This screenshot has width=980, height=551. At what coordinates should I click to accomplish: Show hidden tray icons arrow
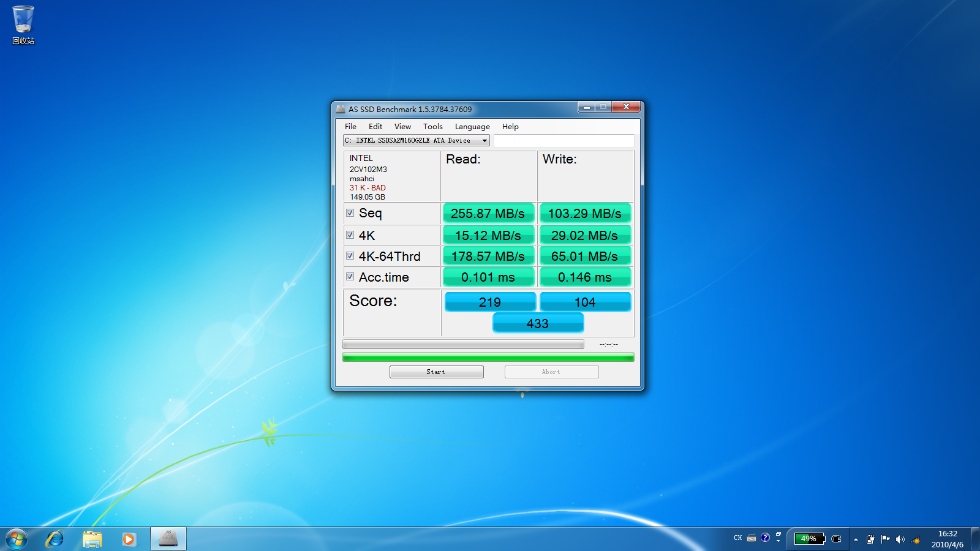pos(856,539)
